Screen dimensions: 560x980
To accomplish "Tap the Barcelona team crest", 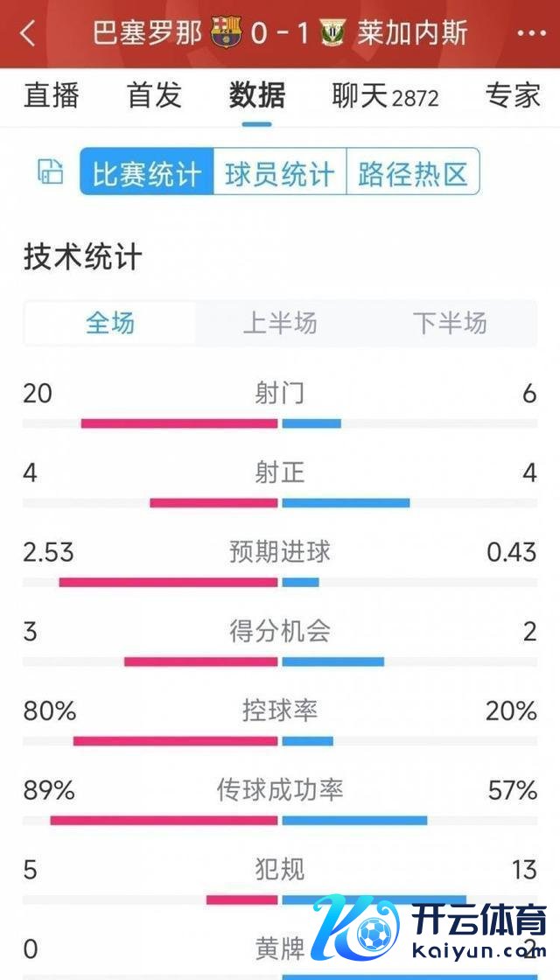I will 226,34.
